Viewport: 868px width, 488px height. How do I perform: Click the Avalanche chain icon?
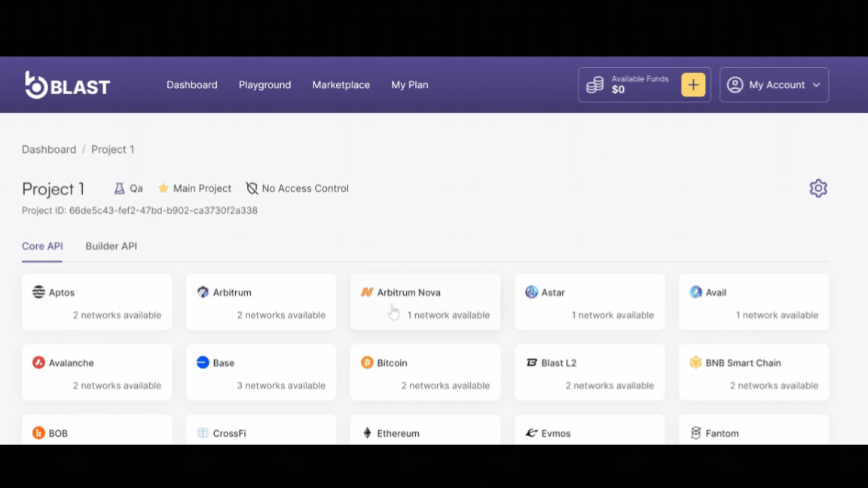38,362
